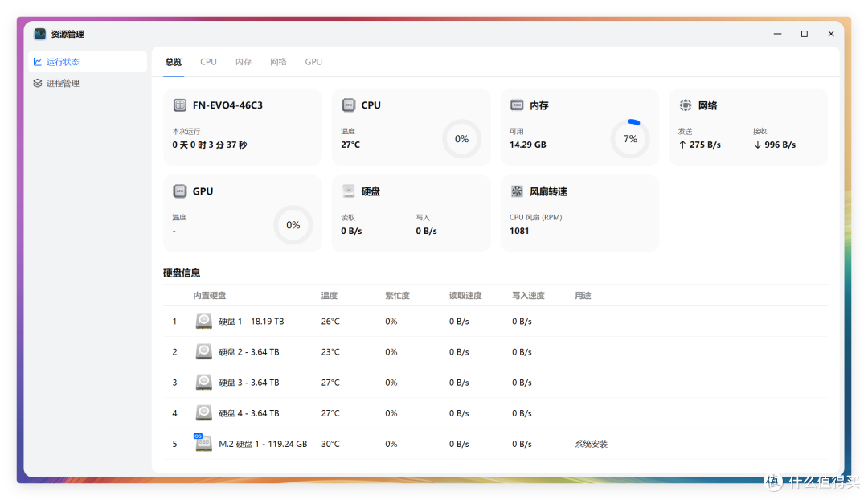Click the 读取速度 column header

coord(465,296)
